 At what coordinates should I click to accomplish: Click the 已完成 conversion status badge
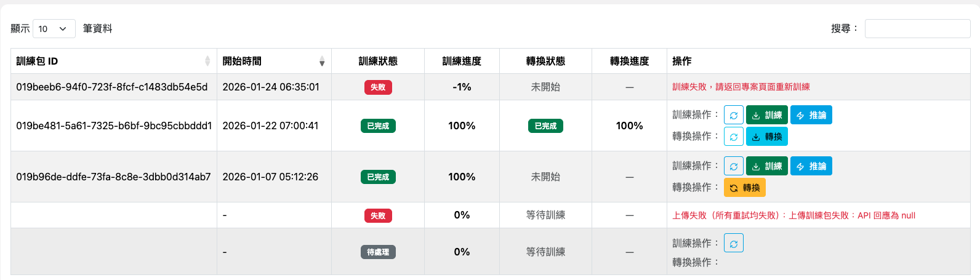545,126
